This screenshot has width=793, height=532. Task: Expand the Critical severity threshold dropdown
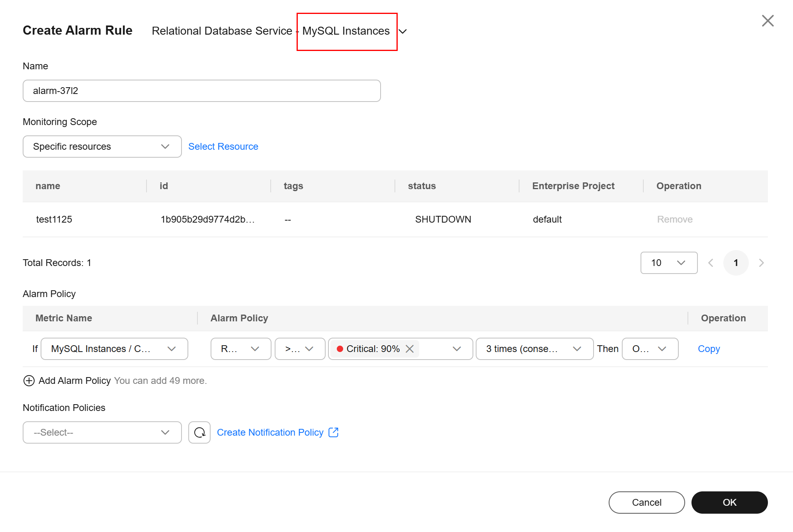tap(457, 349)
